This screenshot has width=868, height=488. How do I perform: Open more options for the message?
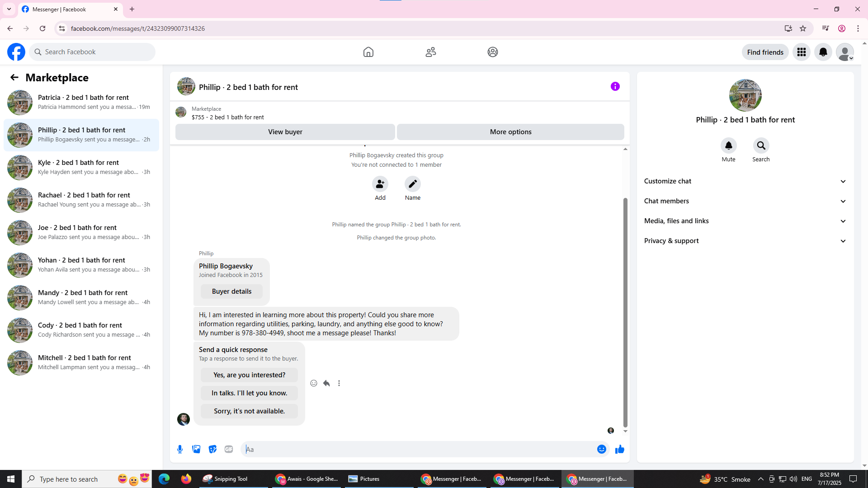click(339, 383)
